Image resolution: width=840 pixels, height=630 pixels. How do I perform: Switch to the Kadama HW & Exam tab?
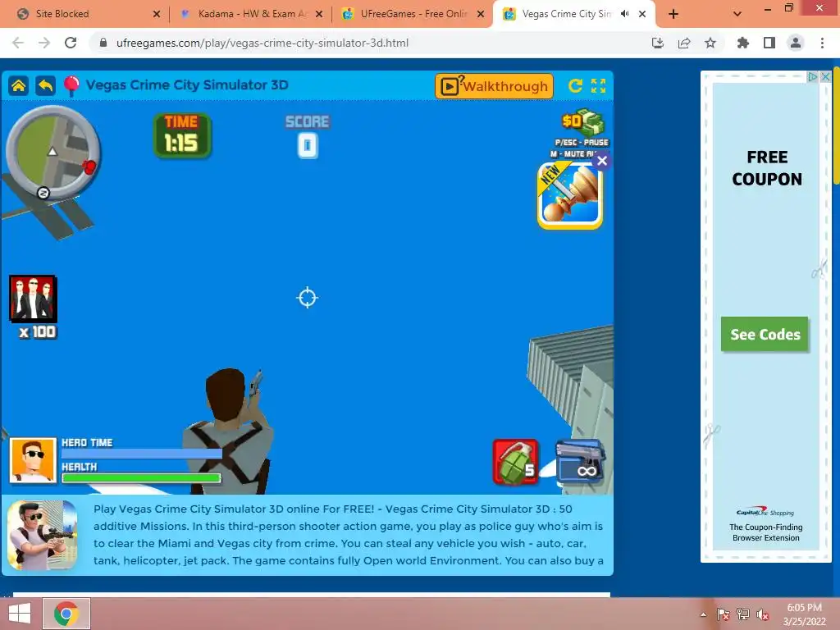(x=252, y=14)
